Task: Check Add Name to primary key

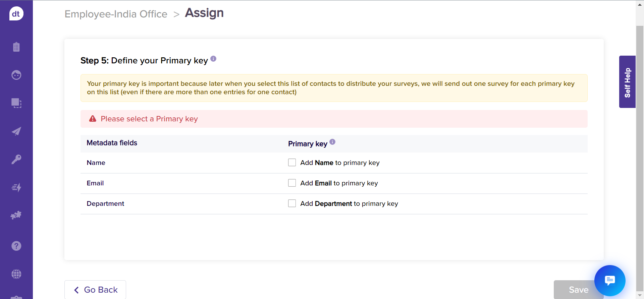Action: tap(292, 163)
